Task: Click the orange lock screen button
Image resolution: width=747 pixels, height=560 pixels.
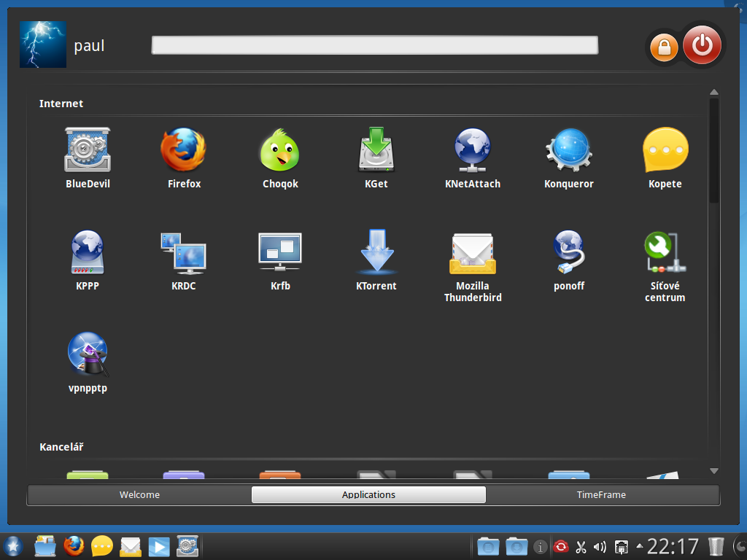Action: click(664, 47)
